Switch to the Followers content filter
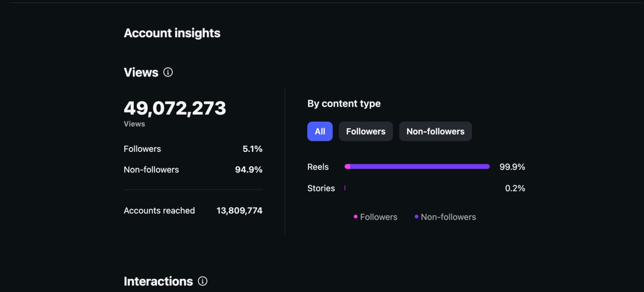 pyautogui.click(x=366, y=131)
